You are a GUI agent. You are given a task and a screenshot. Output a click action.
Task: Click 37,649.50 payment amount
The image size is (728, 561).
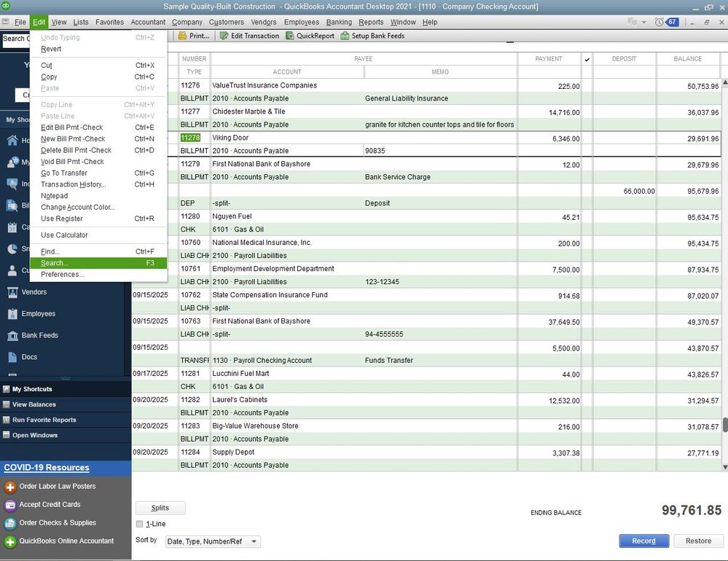tap(563, 322)
